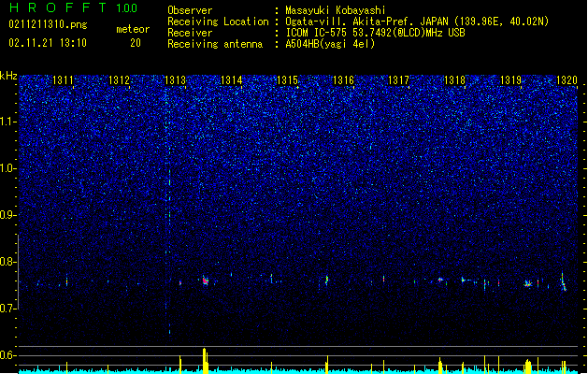Click the HROFFT 1.0.0 title text

pos(74,7)
